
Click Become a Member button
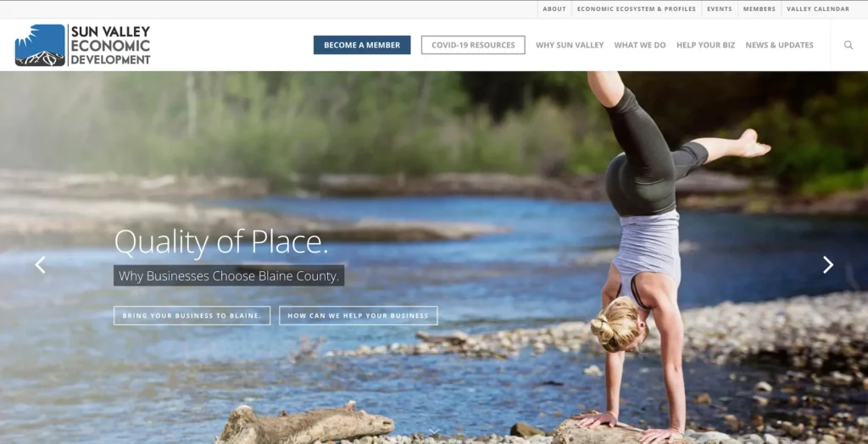362,45
